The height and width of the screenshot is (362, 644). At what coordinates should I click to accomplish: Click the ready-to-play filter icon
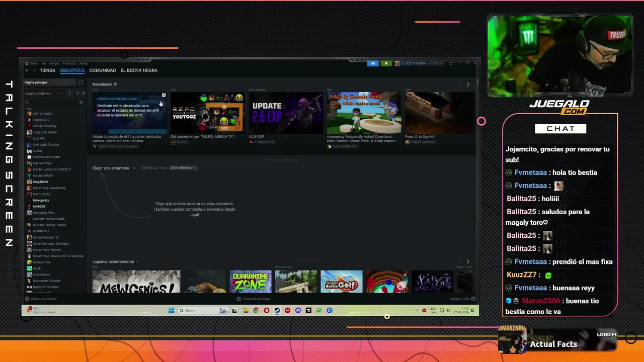tap(83, 94)
